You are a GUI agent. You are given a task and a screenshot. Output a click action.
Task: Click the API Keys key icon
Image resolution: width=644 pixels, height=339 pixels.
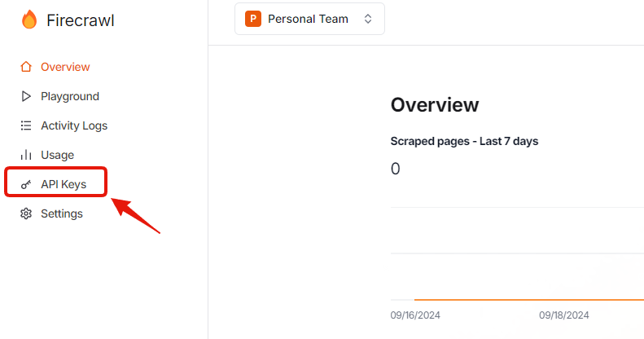pos(26,184)
